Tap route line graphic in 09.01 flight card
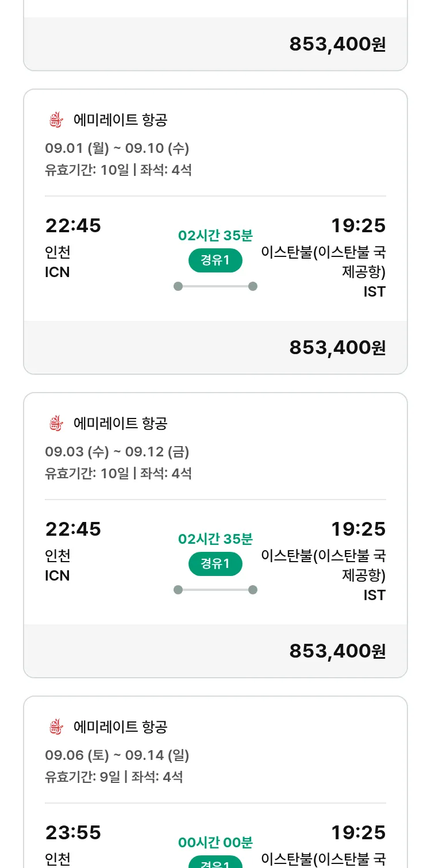Viewport: 431px width, 868px height. tap(215, 286)
